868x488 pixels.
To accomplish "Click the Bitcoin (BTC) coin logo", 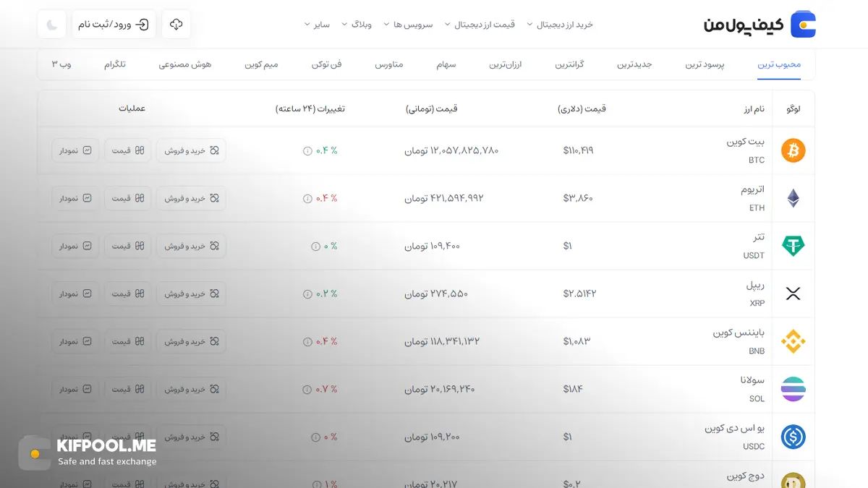I will tap(793, 150).
